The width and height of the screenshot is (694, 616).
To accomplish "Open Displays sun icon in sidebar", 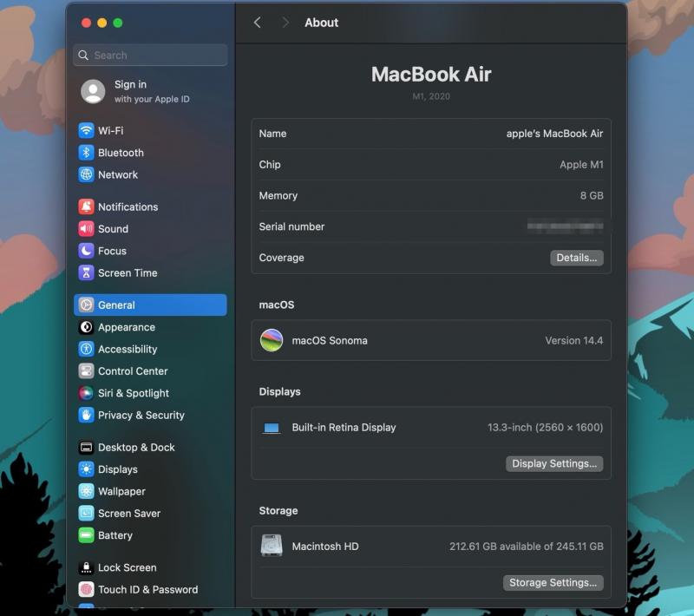I will point(86,469).
